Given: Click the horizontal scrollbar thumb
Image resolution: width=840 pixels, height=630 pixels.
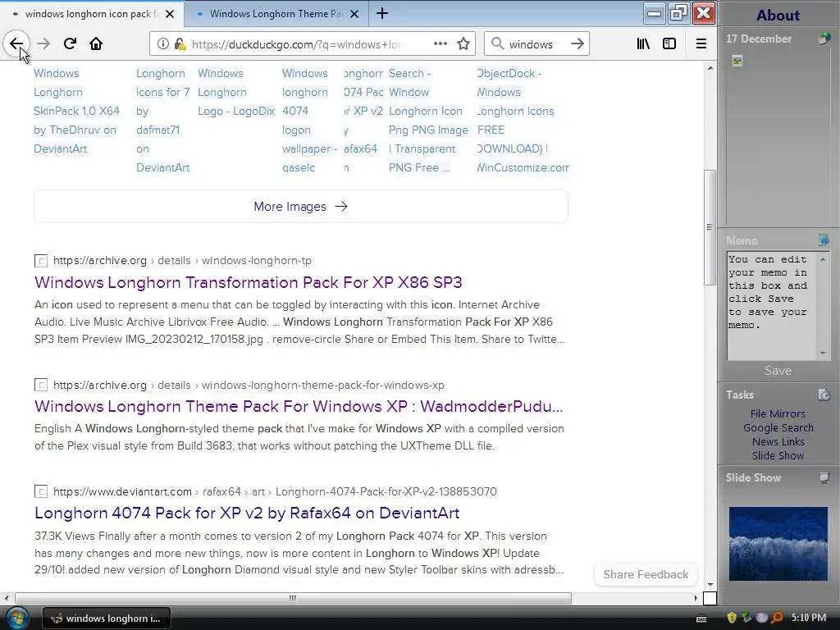Looking at the screenshot, I should [x=293, y=598].
